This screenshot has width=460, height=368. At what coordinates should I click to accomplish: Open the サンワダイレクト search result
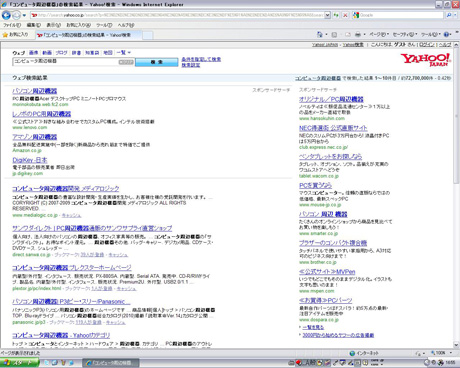click(92, 228)
